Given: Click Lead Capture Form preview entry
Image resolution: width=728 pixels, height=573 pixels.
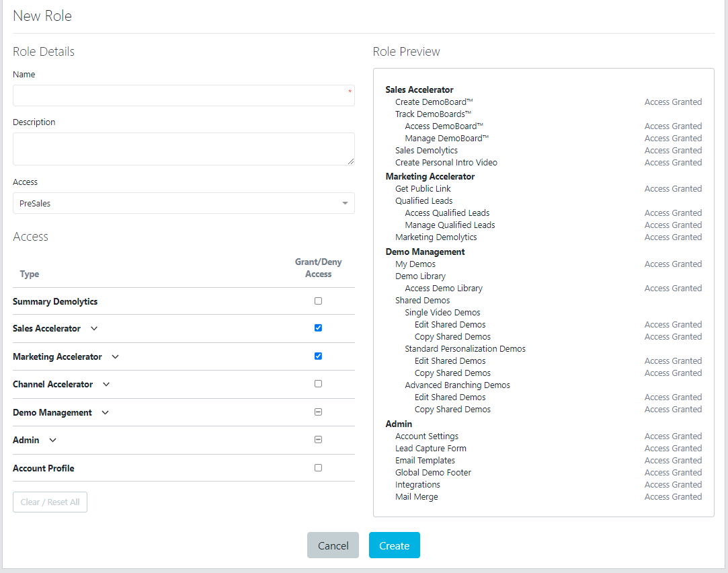Looking at the screenshot, I should (431, 448).
